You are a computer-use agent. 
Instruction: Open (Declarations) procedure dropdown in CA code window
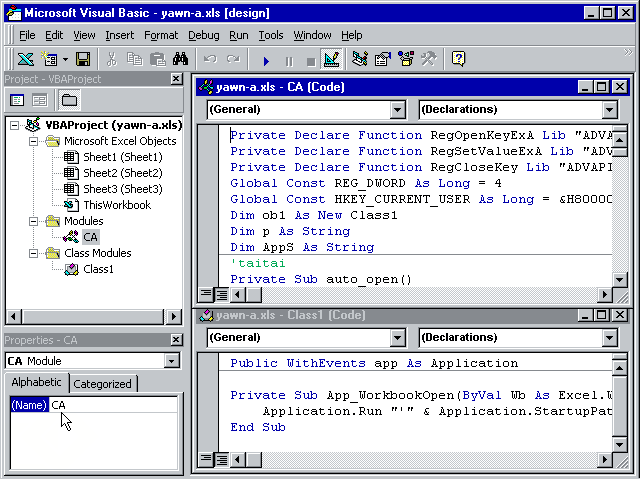[609, 110]
